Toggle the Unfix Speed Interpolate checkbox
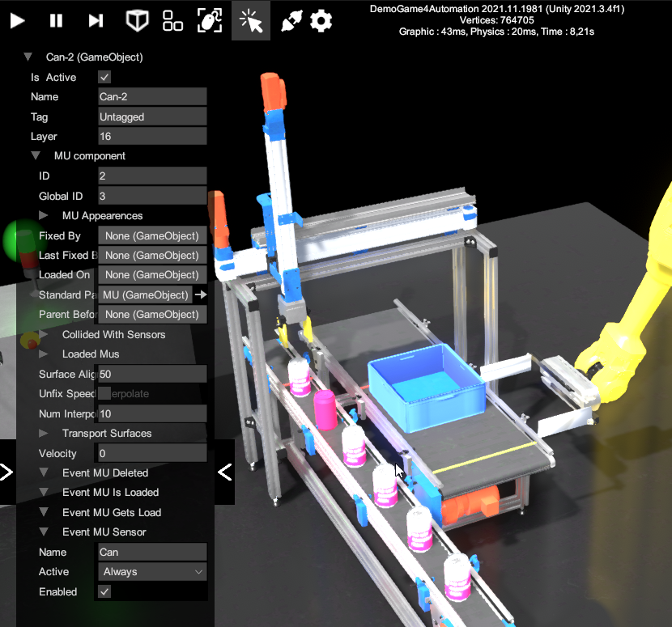The image size is (672, 627). coord(104,394)
